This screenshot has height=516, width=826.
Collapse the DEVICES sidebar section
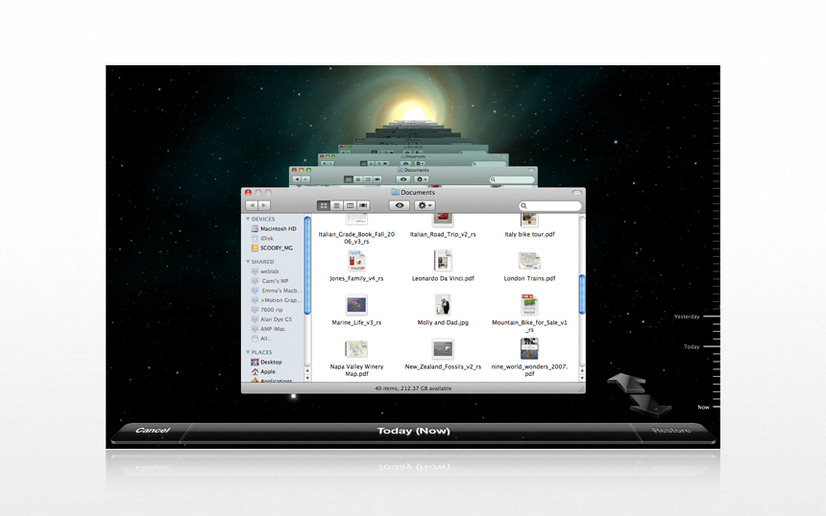coord(248,219)
